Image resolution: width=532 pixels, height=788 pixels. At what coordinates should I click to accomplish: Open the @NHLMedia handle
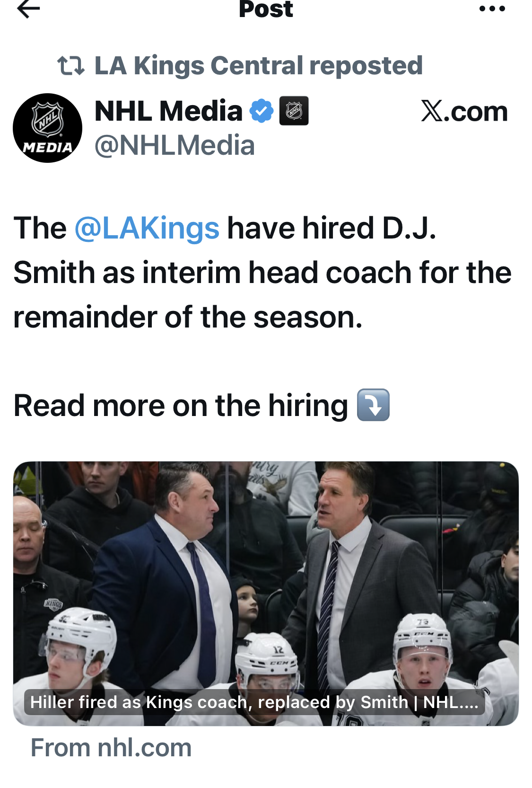(174, 145)
